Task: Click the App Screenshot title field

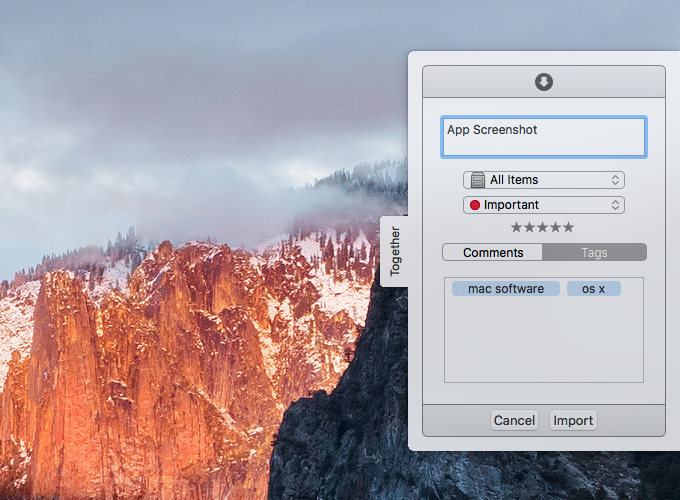Action: coord(544,137)
